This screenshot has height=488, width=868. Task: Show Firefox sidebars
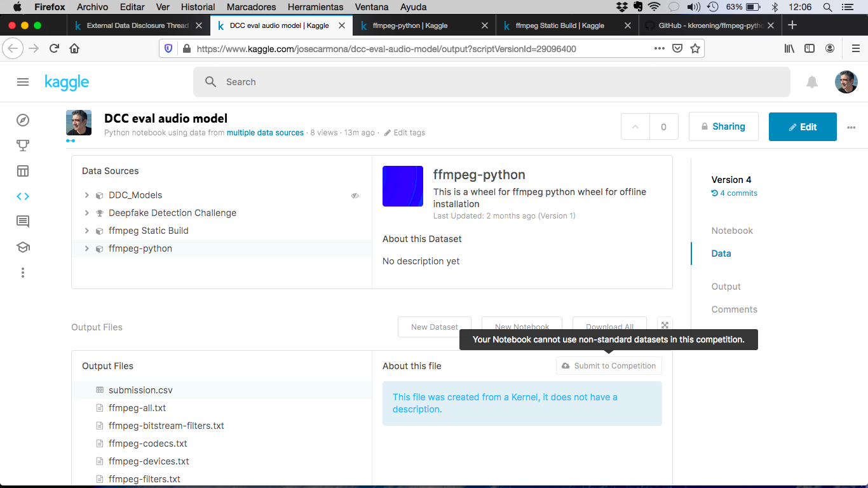(810, 48)
